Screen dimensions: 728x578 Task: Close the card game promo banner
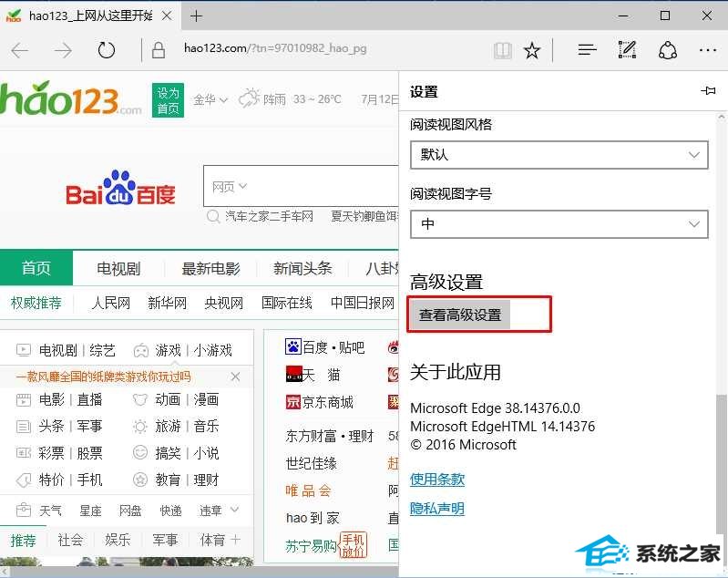(x=235, y=377)
